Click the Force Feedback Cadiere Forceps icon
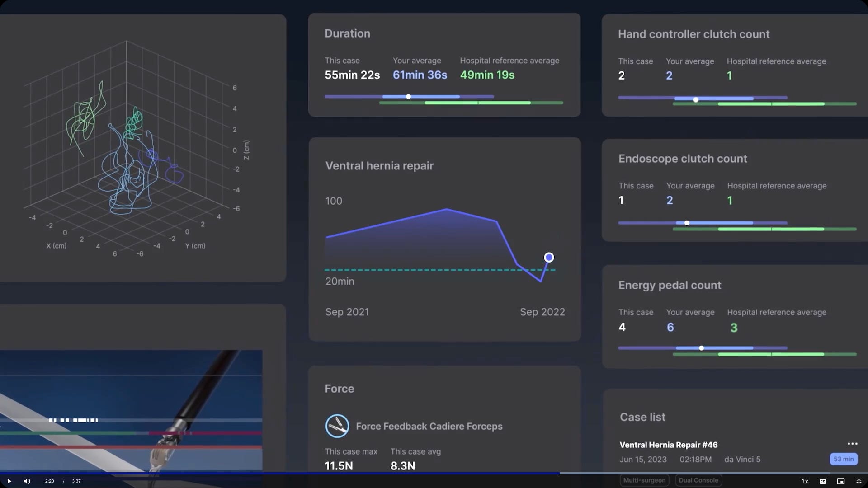Image resolution: width=868 pixels, height=488 pixels. [337, 426]
